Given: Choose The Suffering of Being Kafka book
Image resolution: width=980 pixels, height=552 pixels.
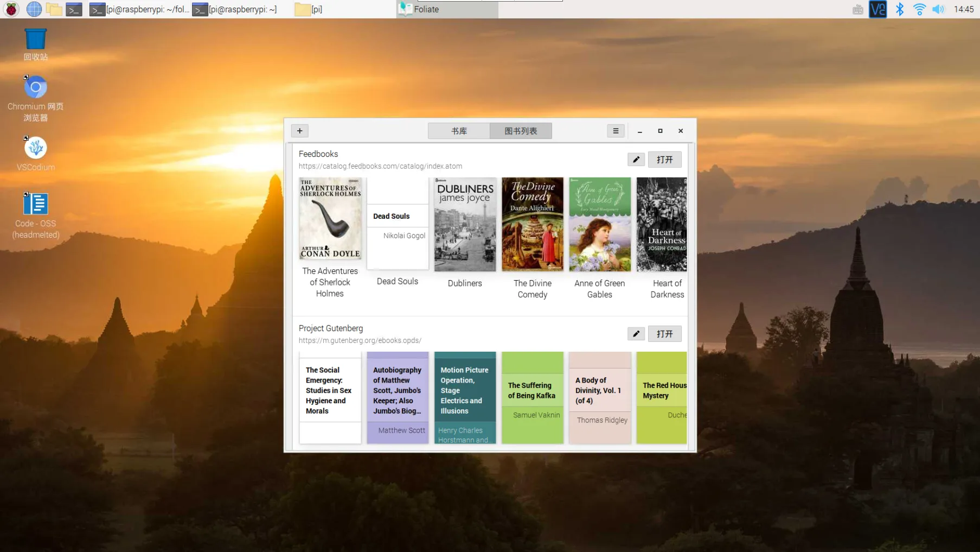Looking at the screenshot, I should pyautogui.click(x=532, y=397).
